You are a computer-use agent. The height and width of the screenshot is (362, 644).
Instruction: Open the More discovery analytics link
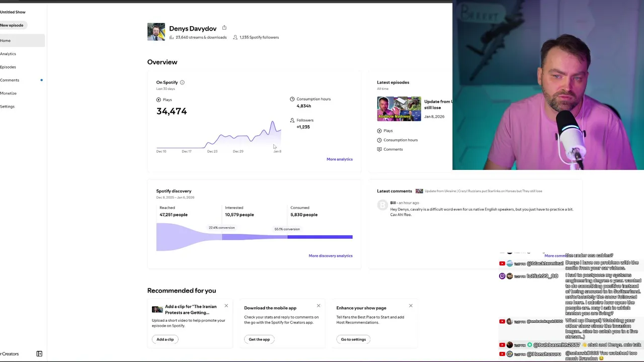pos(331,256)
